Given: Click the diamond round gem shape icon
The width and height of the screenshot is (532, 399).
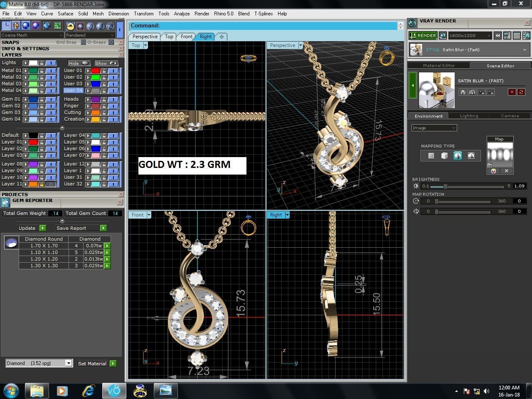Looking at the screenshot, I should (x=11, y=243).
